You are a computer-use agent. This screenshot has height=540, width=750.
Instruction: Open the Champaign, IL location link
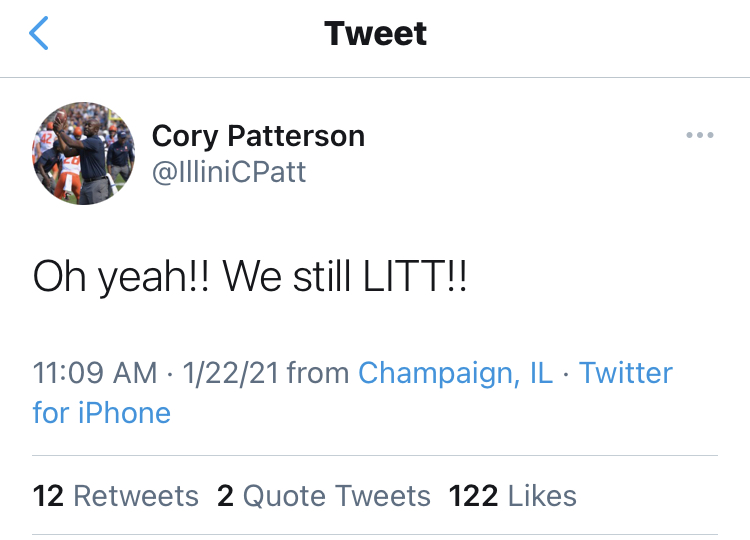(453, 373)
